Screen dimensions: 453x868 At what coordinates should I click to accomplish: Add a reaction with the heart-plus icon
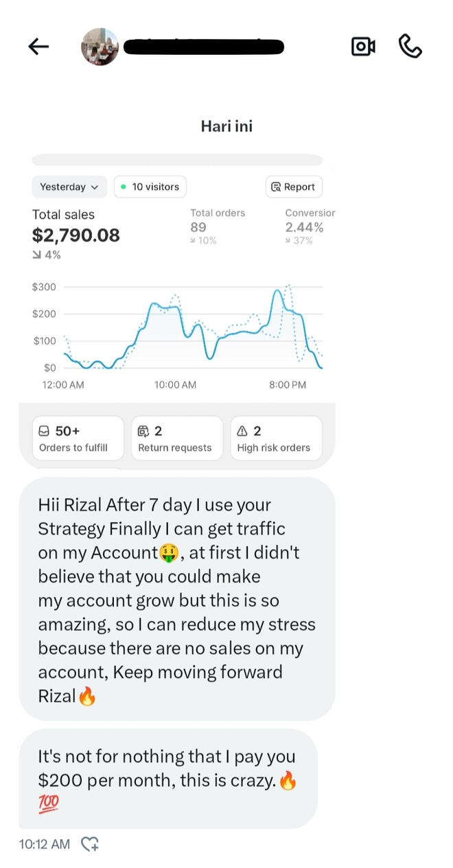(x=90, y=844)
